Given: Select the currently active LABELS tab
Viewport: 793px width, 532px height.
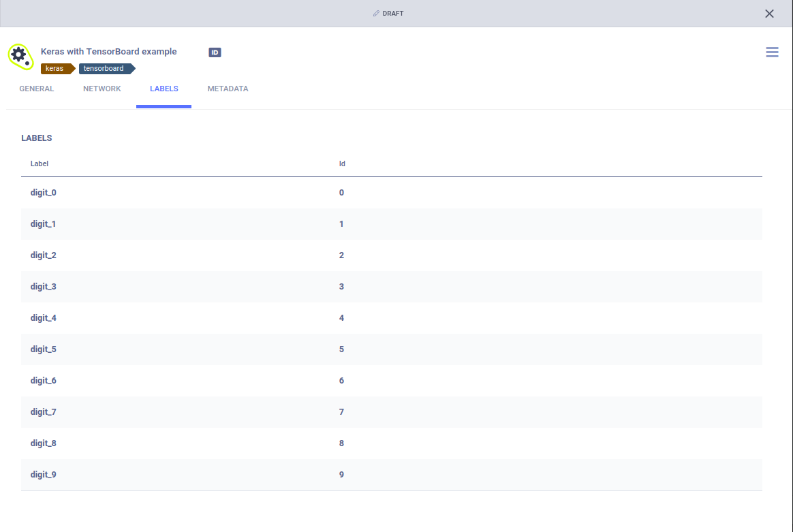Looking at the screenshot, I should (164, 89).
